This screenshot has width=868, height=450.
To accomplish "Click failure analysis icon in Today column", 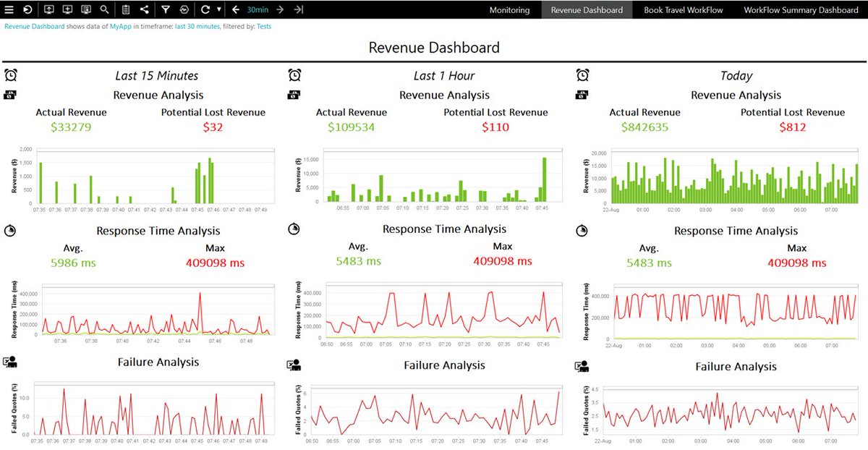I will (x=583, y=366).
